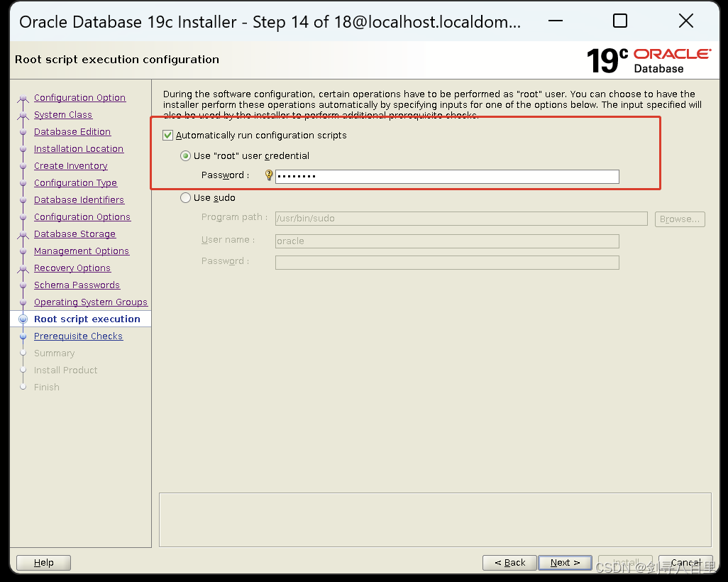Click inside the root Password input field
Image resolution: width=728 pixels, height=582 pixels.
click(x=447, y=176)
